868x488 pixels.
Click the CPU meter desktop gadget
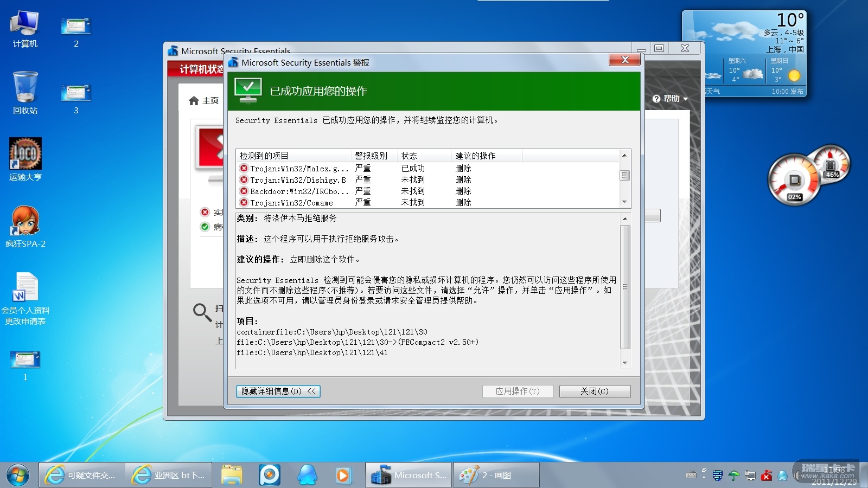point(795,180)
